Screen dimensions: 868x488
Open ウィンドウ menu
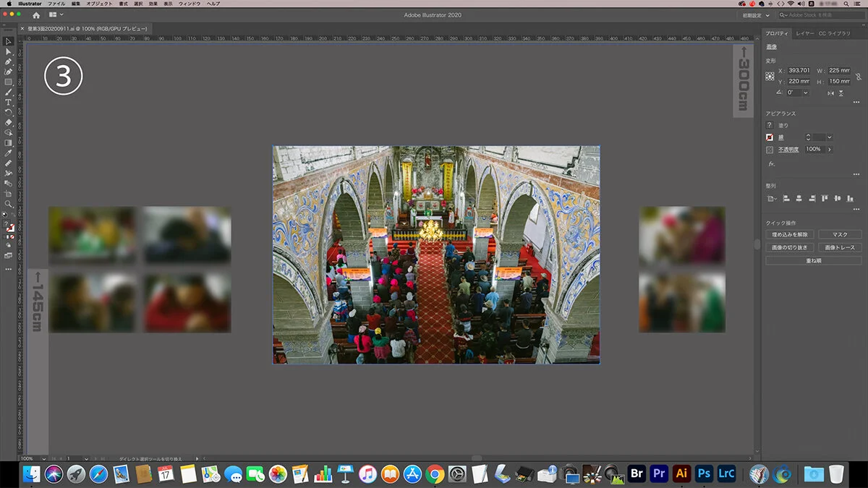[189, 4]
